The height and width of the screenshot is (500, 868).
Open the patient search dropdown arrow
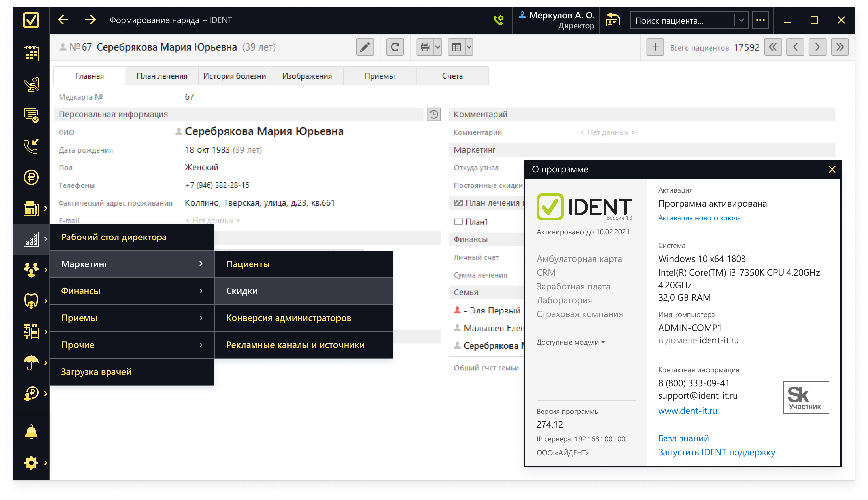tap(741, 20)
